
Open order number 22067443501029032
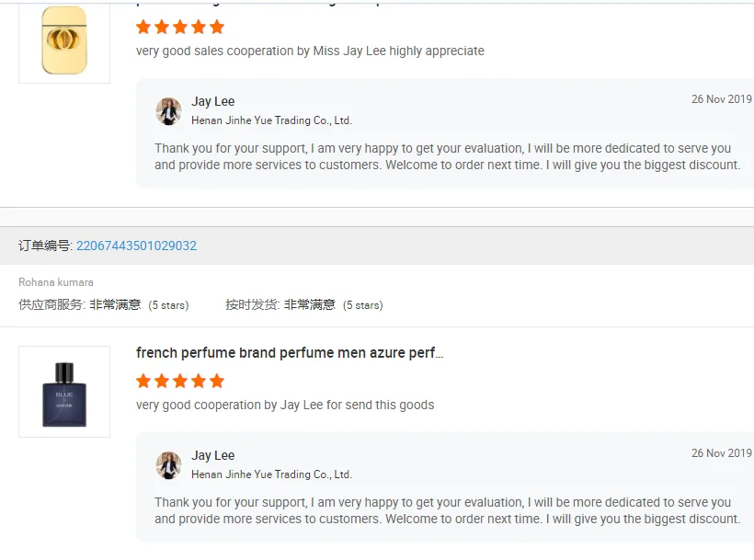pos(136,246)
